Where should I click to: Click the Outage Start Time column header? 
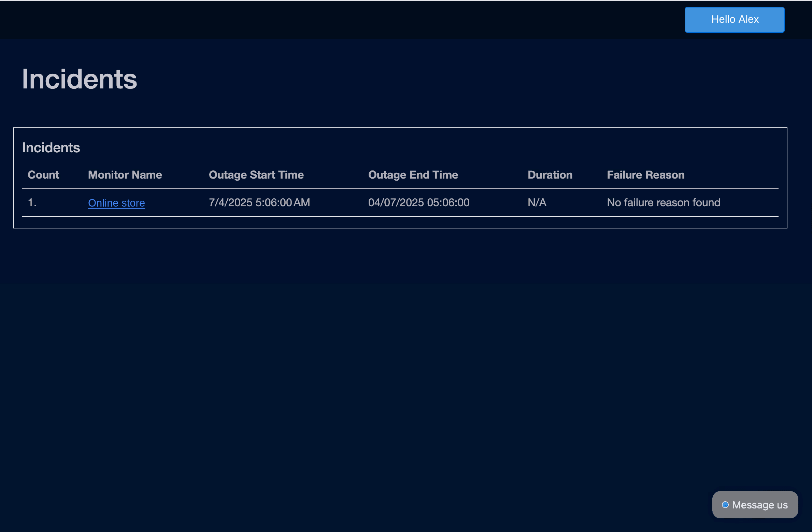[x=256, y=175]
